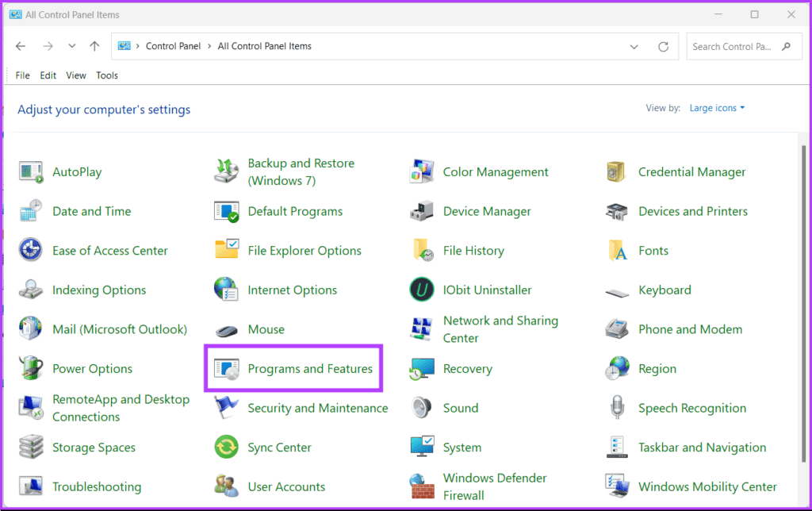This screenshot has width=812, height=511.
Task: Open the Tools menu
Action: [x=107, y=75]
